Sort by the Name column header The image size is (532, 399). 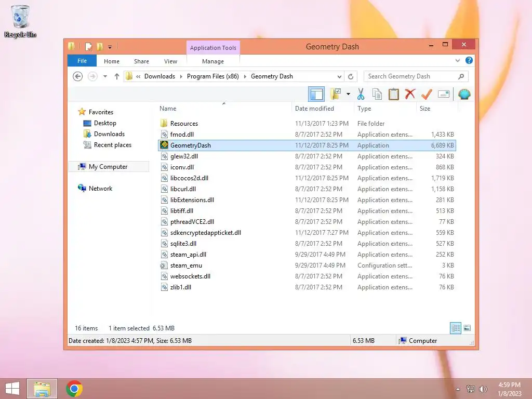(x=168, y=108)
